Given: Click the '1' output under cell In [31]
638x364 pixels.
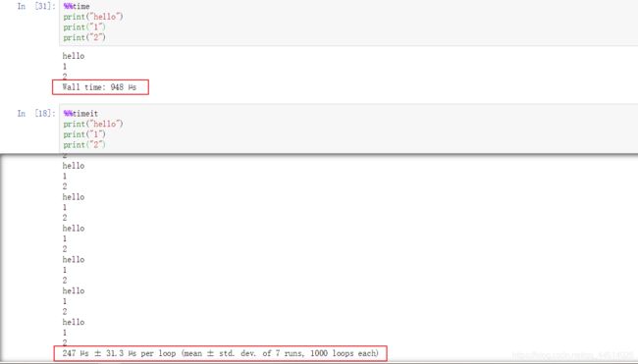Looking at the screenshot, I should (x=65, y=67).
